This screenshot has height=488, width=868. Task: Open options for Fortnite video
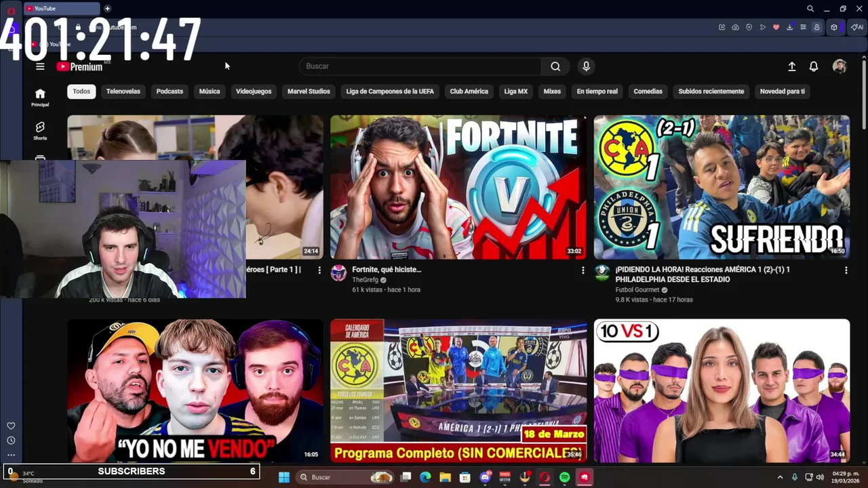pyautogui.click(x=583, y=270)
